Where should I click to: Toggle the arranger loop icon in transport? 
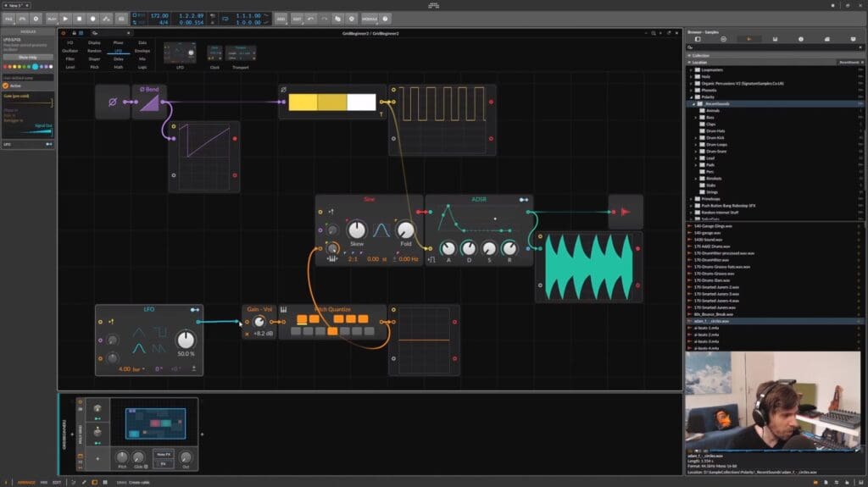click(x=225, y=19)
